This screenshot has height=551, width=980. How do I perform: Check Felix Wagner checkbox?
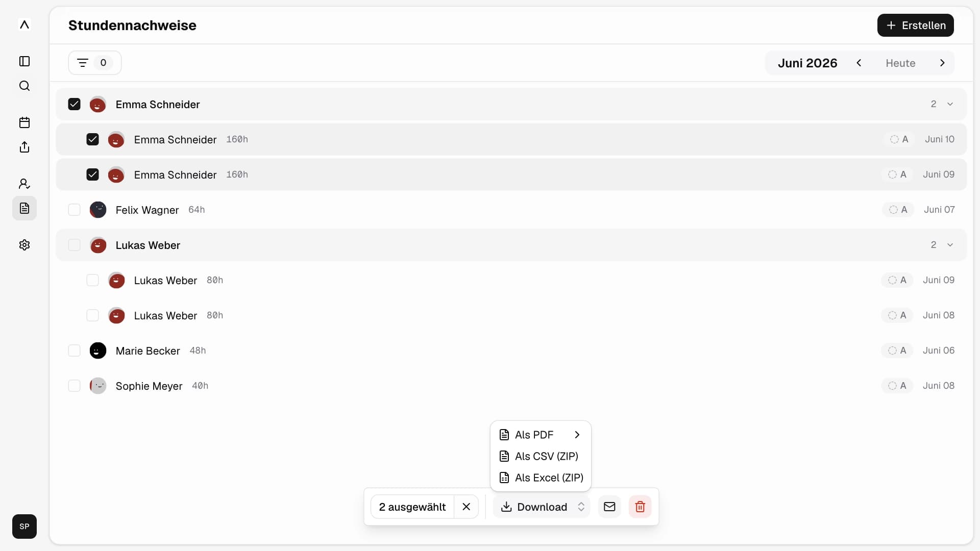(x=74, y=210)
